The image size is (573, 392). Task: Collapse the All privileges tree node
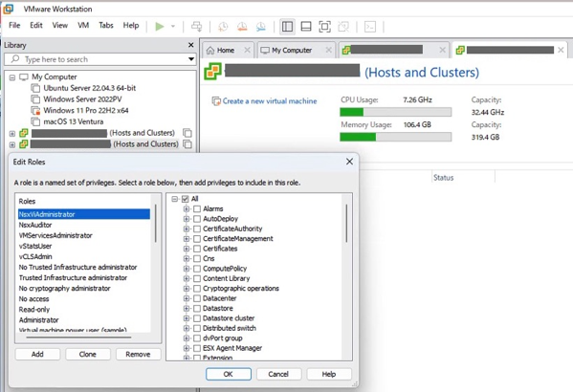pos(175,199)
